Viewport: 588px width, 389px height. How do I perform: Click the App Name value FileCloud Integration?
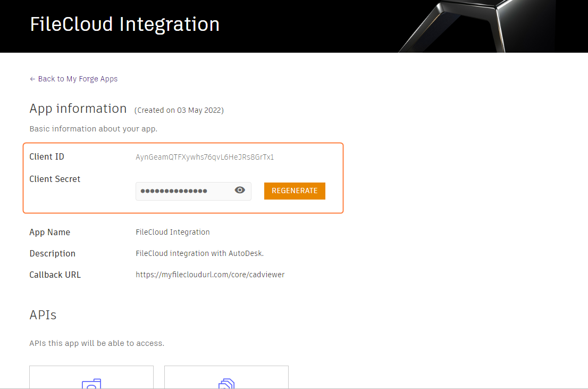tap(173, 232)
